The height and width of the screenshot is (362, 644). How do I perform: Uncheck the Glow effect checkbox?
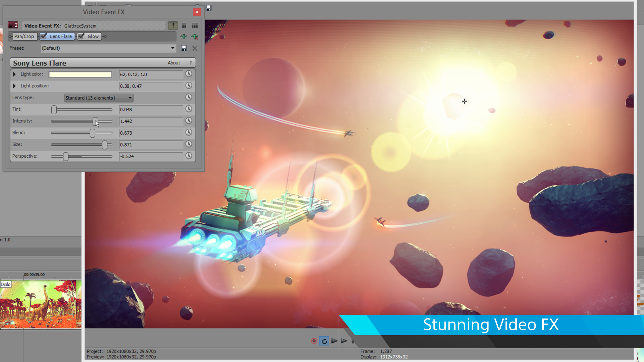[81, 36]
